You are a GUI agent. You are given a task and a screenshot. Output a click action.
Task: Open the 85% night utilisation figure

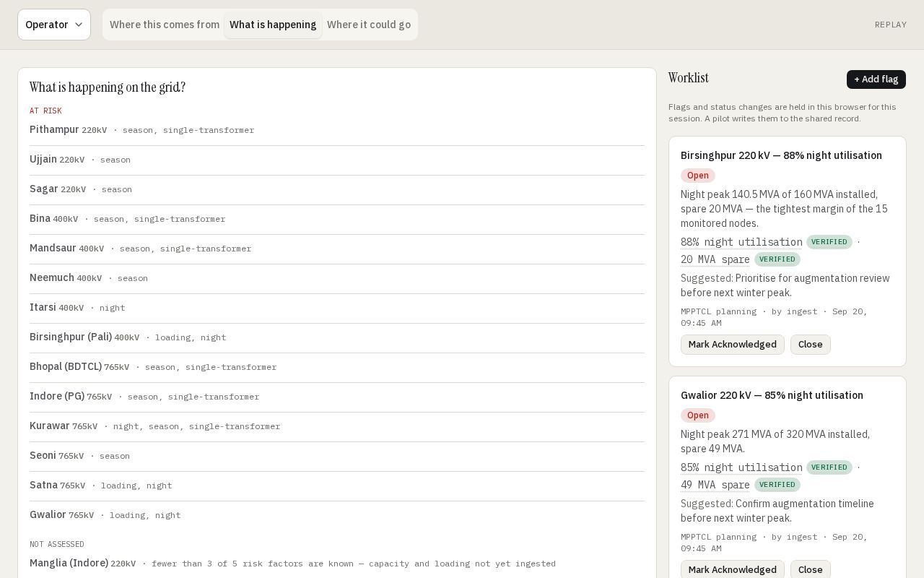(x=741, y=467)
